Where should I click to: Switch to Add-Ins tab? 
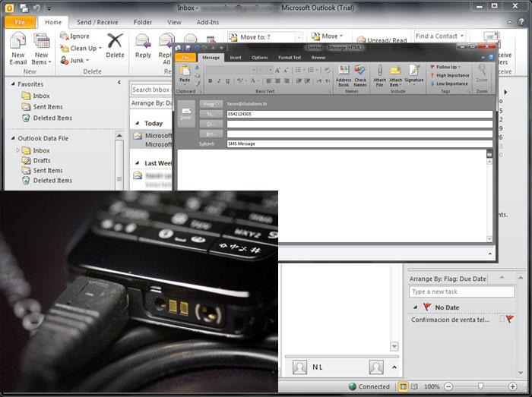coord(207,22)
